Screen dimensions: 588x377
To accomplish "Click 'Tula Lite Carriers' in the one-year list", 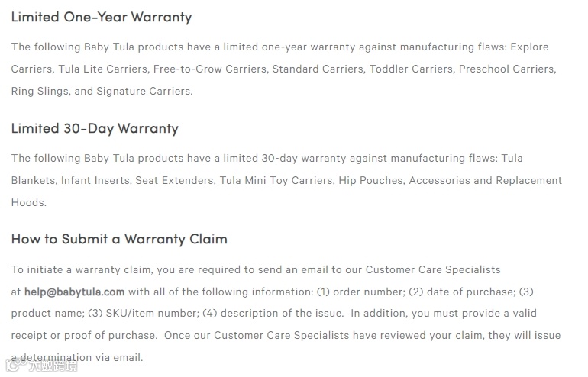I will (103, 69).
